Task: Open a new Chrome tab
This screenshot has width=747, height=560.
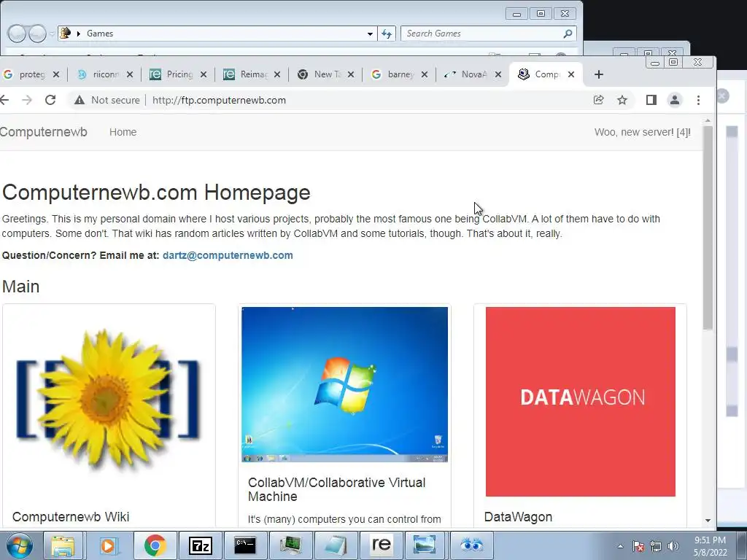Action: [599, 74]
